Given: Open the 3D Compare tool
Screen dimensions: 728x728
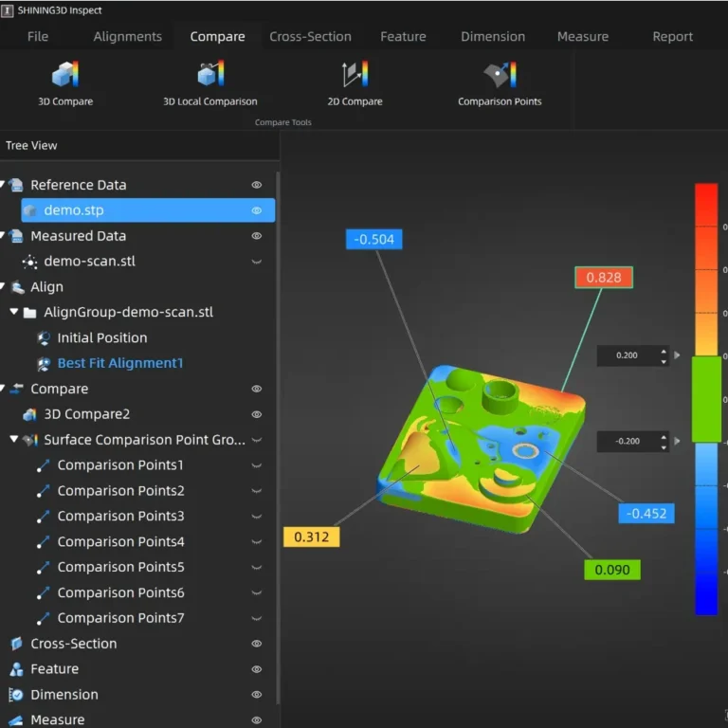Looking at the screenshot, I should 65,83.
